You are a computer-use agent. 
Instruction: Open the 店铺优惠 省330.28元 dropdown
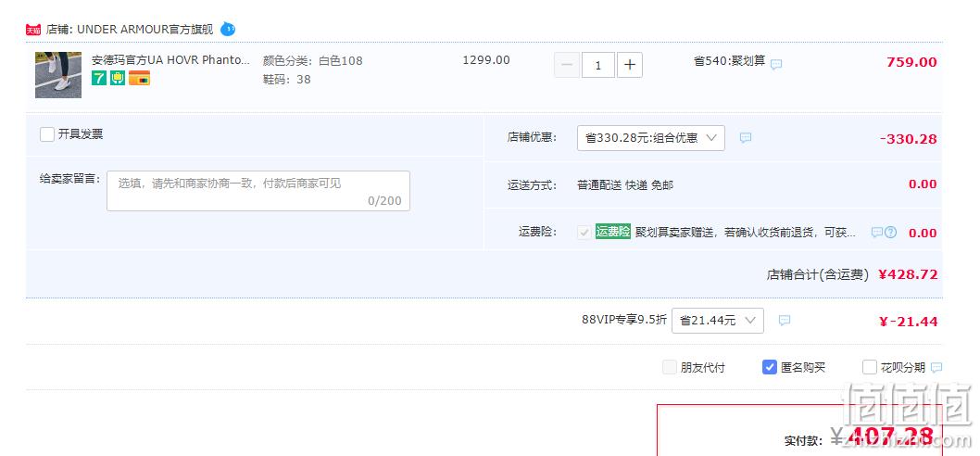tap(650, 138)
